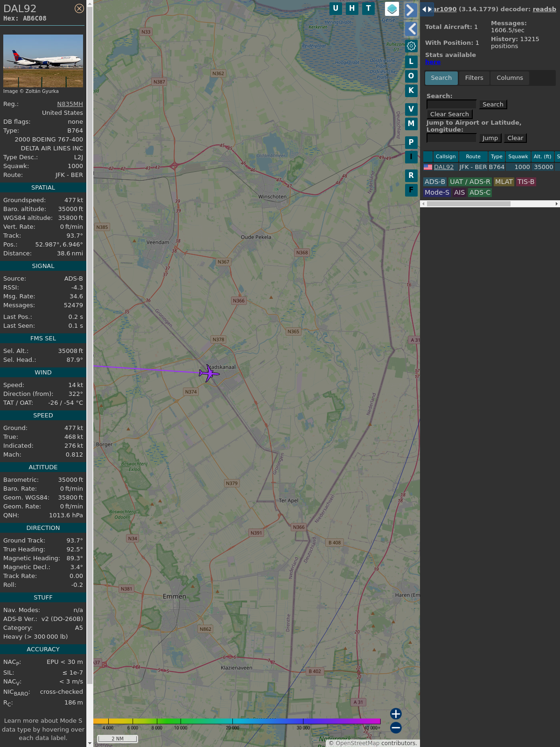Click the left arrow sidebar collapse icon
Screen dimensions: 560x747
[411, 29]
